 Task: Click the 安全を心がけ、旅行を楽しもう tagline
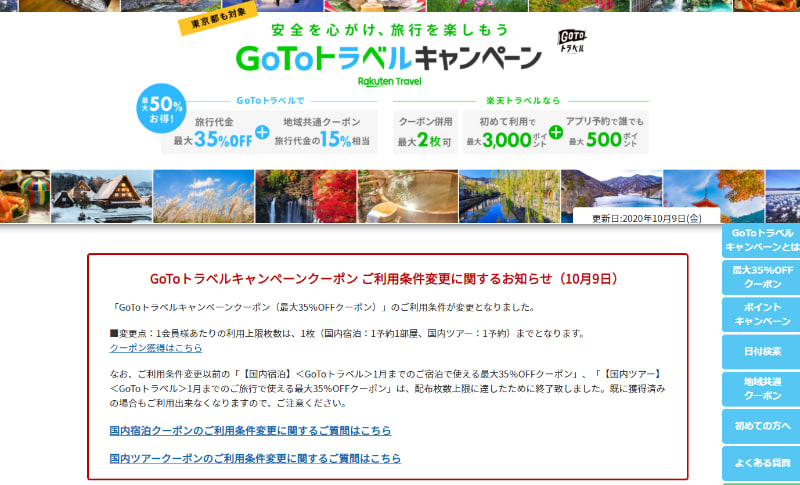point(390,30)
